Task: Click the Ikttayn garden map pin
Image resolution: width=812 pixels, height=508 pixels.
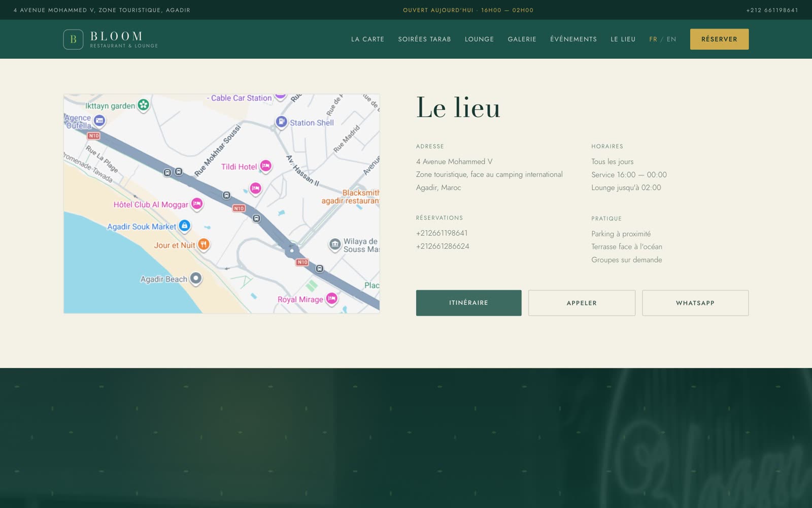Action: coord(144,105)
